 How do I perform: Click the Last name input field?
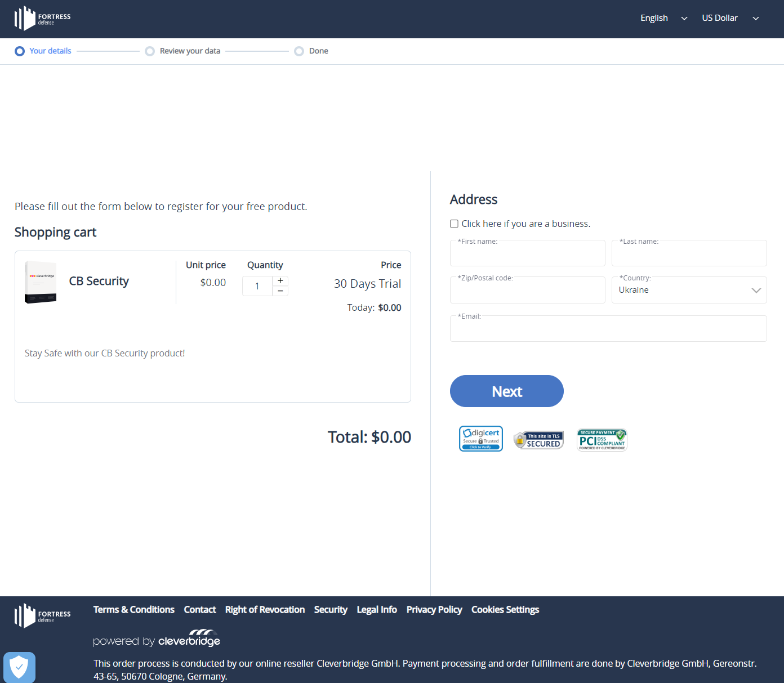coord(689,253)
